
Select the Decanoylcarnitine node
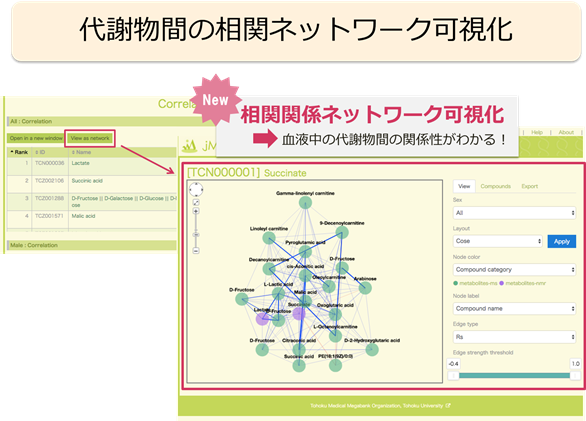tap(269, 268)
